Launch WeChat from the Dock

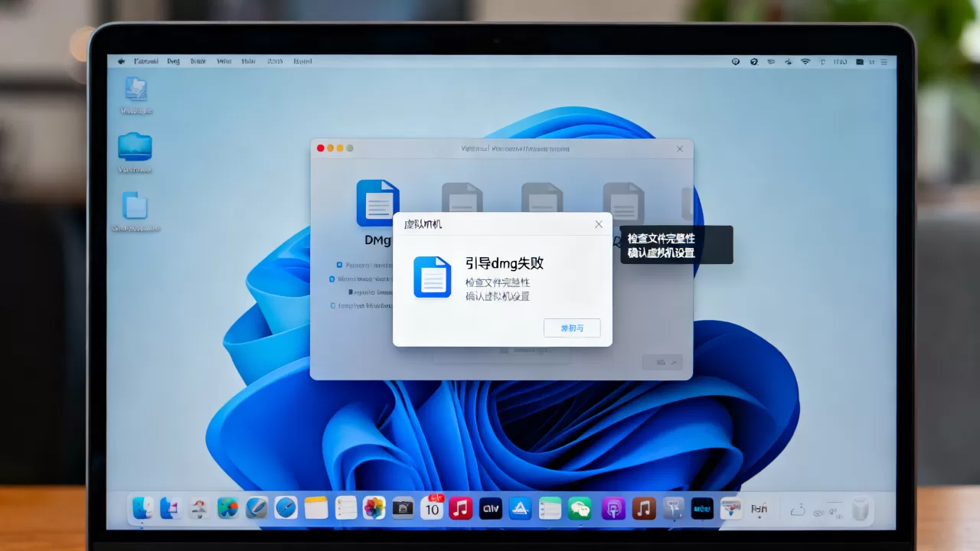pos(580,507)
